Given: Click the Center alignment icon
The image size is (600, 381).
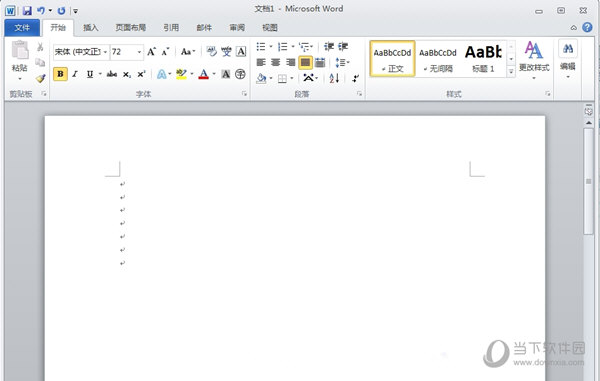Looking at the screenshot, I should (x=276, y=62).
